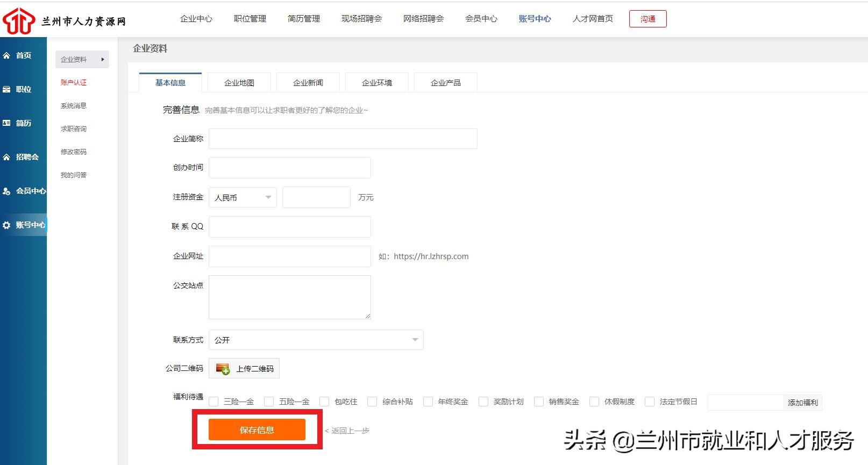Open 简历管理 in top navigation
The image size is (868, 465).
(x=304, y=19)
